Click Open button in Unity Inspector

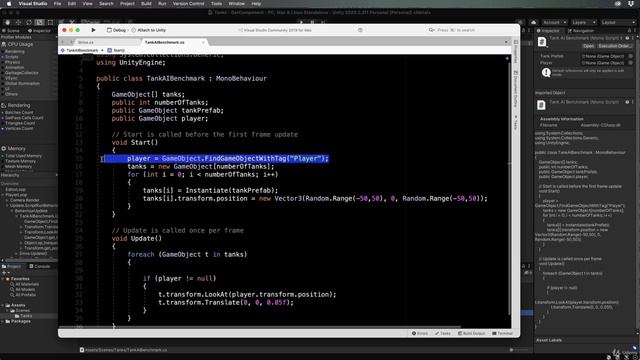[588, 46]
